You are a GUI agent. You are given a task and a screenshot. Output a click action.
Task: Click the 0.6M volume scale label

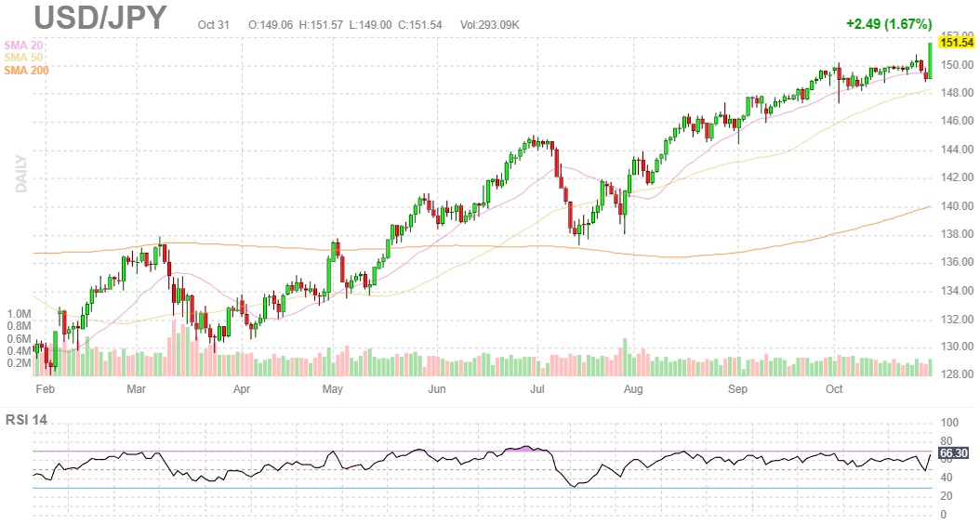(19, 338)
